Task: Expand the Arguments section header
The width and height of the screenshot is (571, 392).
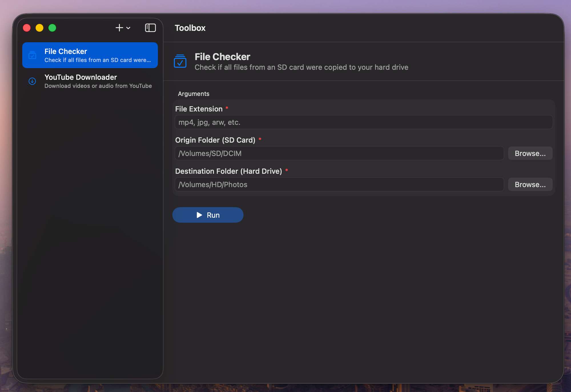Action: click(194, 94)
